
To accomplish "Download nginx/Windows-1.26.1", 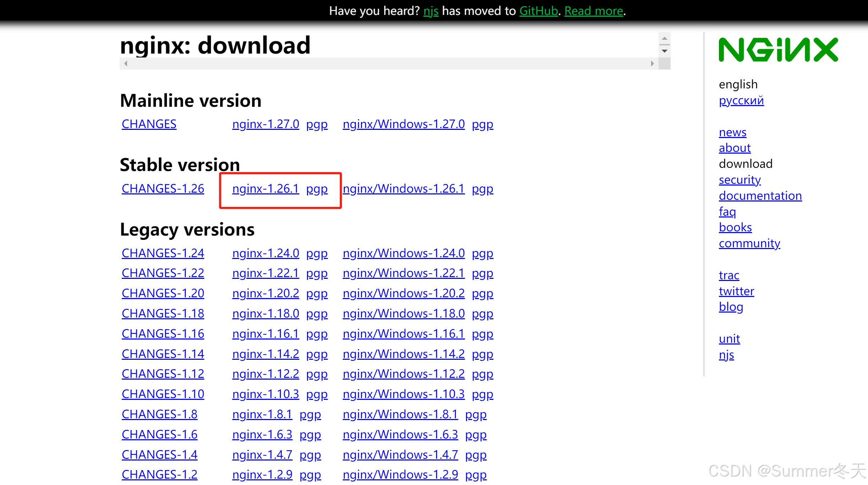I will click(x=404, y=189).
